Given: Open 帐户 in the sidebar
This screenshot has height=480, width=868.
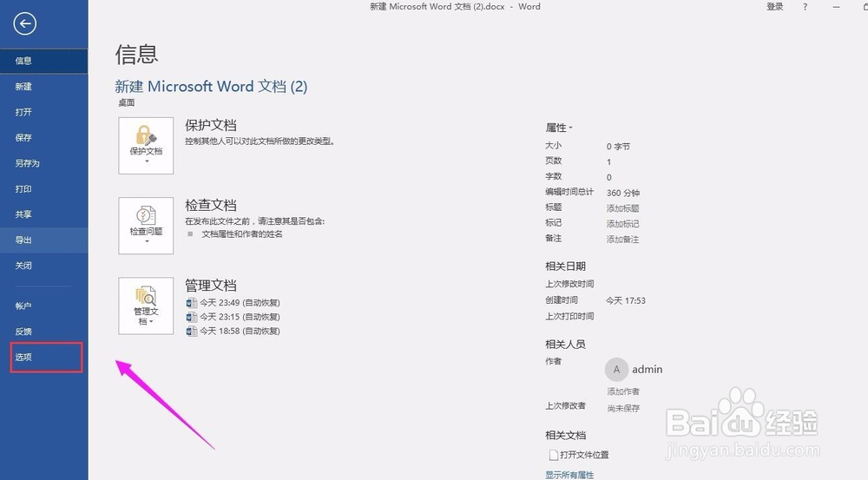Looking at the screenshot, I should click(x=43, y=306).
